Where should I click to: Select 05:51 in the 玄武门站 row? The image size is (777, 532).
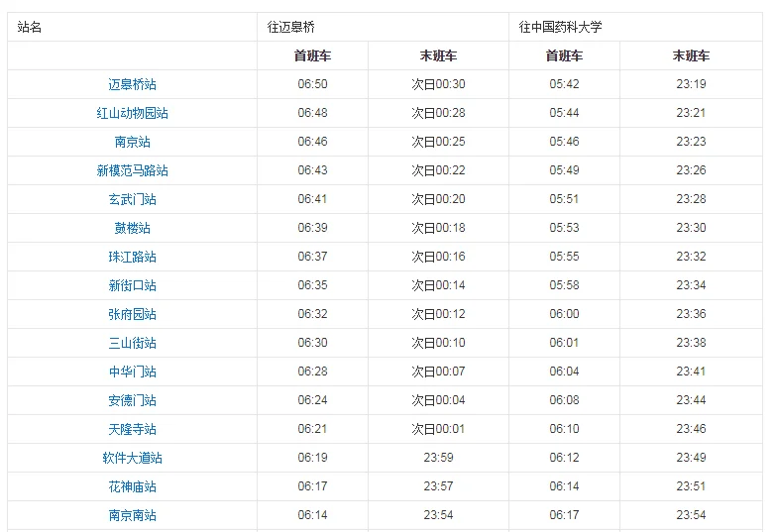click(565, 199)
